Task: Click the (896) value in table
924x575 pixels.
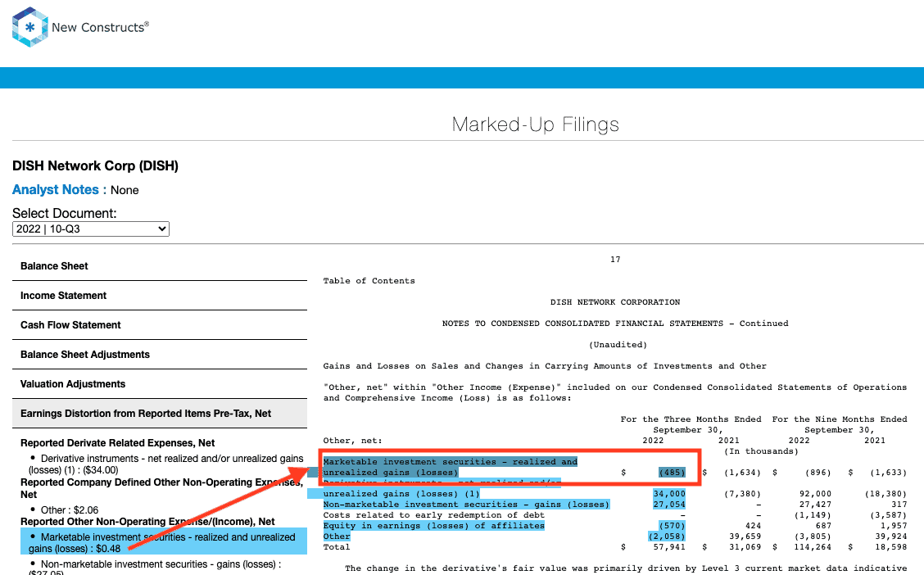Action: [818, 473]
